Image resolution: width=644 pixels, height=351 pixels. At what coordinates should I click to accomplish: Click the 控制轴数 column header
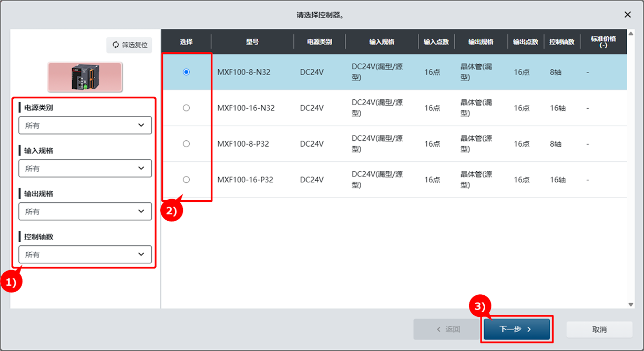click(x=561, y=42)
